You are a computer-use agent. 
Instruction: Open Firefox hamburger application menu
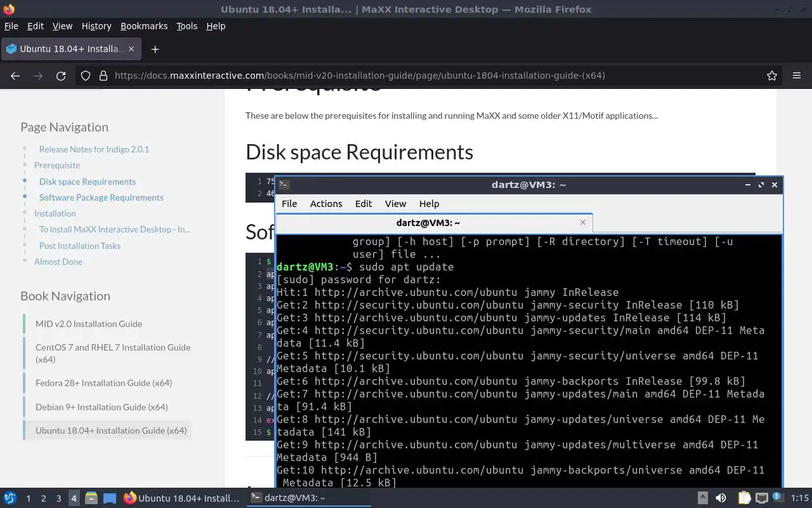coord(797,76)
